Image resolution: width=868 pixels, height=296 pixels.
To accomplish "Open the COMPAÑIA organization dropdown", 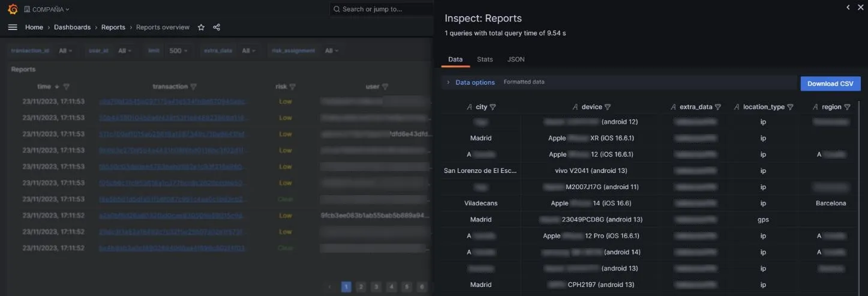I will 47,9.
